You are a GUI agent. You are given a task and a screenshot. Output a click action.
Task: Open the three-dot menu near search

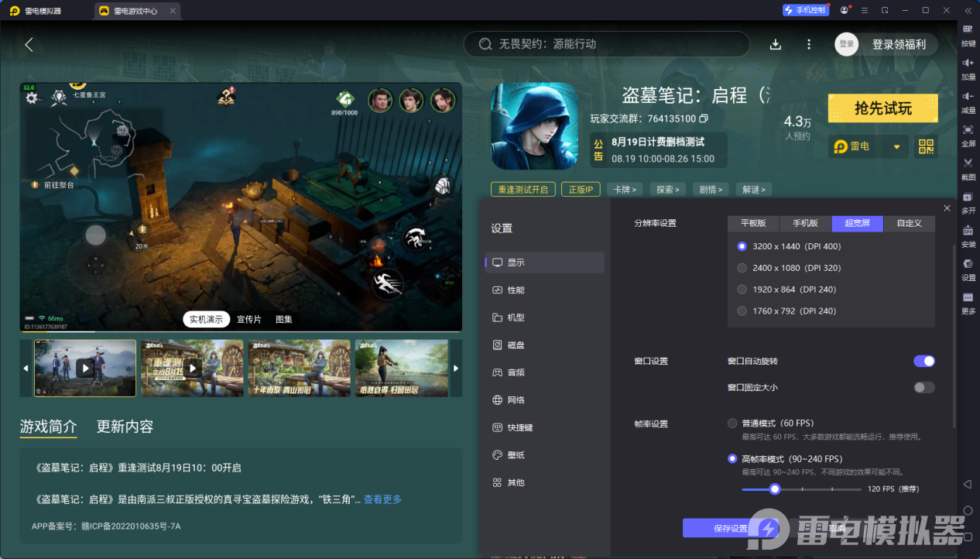pyautogui.click(x=809, y=44)
